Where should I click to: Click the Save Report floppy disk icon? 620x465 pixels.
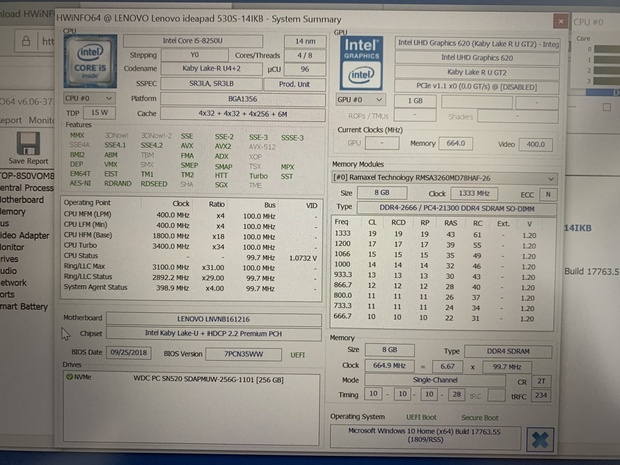pyautogui.click(x=28, y=143)
